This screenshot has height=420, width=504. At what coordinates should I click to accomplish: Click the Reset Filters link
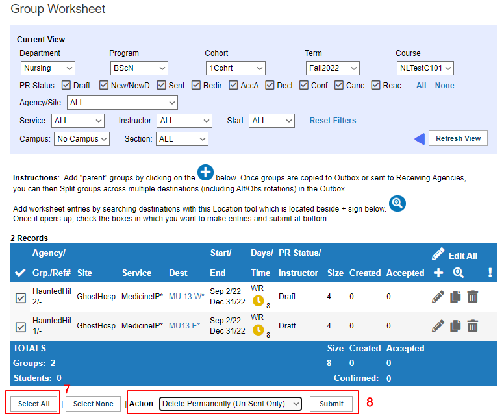pyautogui.click(x=333, y=121)
